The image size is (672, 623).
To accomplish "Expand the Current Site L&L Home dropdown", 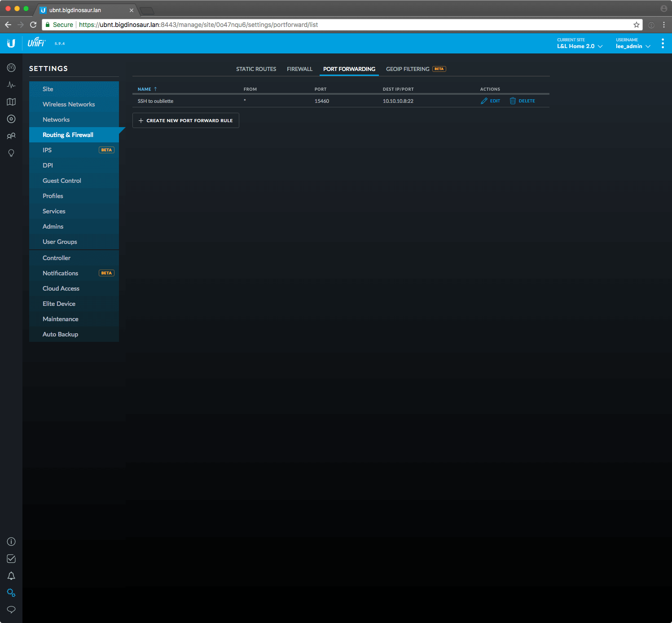I will point(580,46).
